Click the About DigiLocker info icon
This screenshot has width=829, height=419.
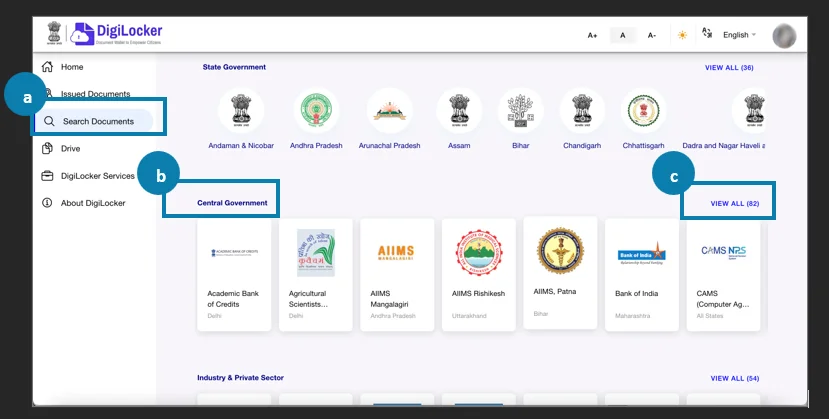pos(47,203)
